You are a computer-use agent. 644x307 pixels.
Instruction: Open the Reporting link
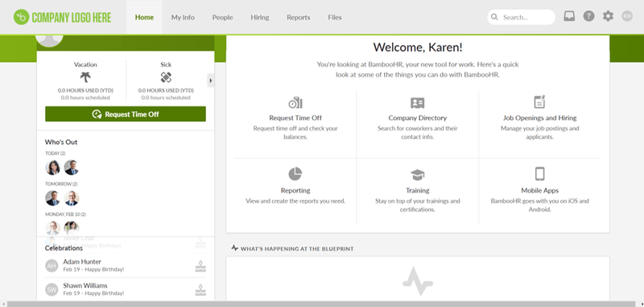(x=295, y=191)
